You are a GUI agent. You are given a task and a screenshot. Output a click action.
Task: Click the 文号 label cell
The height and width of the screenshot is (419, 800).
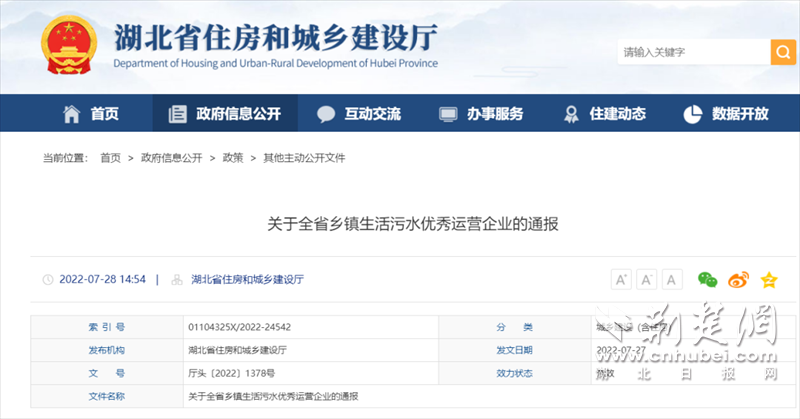[x=107, y=373]
